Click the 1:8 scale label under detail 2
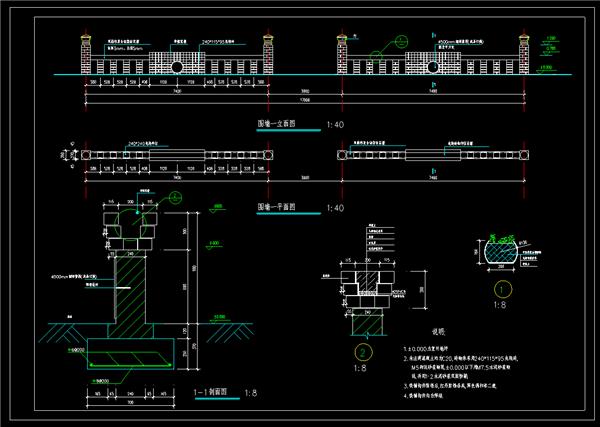 pos(360,369)
